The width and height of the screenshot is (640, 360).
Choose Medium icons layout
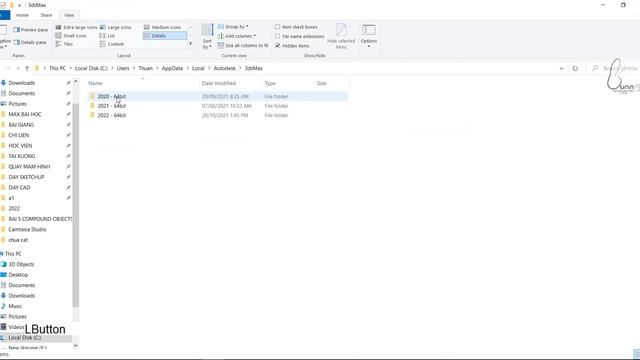click(162, 27)
